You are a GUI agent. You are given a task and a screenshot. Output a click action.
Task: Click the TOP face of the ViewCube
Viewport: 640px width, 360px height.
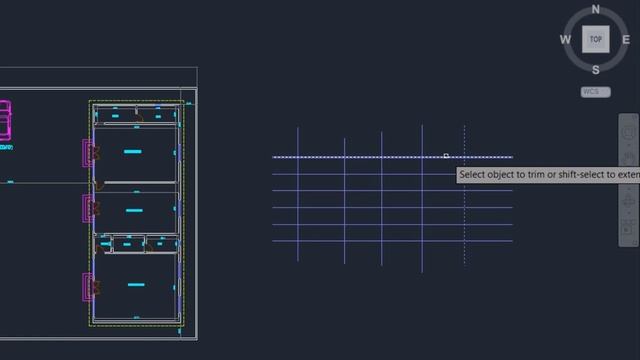[596, 39]
